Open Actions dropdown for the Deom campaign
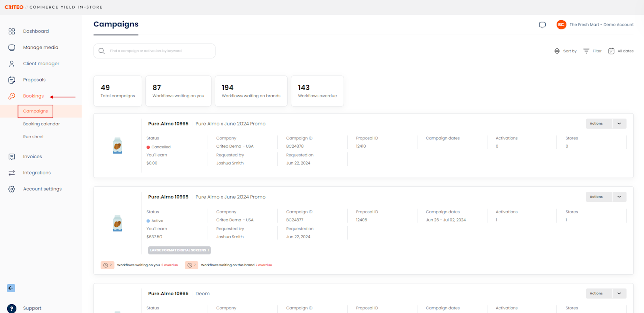 pyautogui.click(x=619, y=293)
